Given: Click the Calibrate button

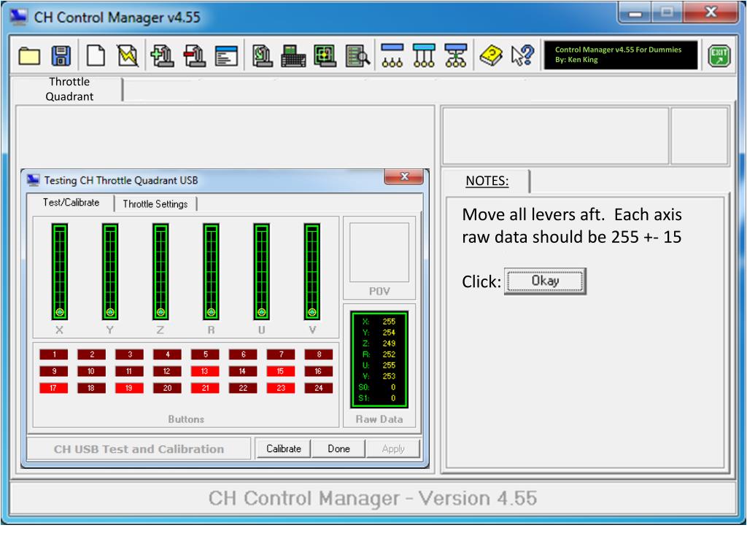Looking at the screenshot, I should (284, 448).
